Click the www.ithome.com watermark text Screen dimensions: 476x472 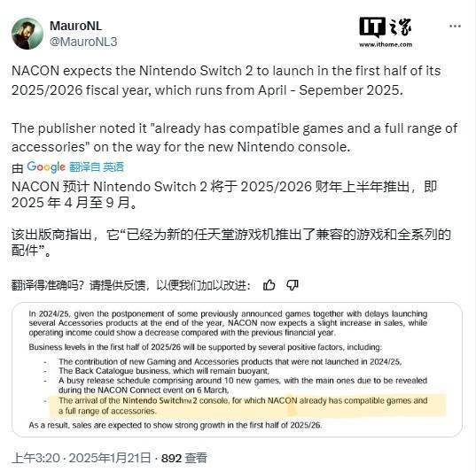click(x=386, y=44)
